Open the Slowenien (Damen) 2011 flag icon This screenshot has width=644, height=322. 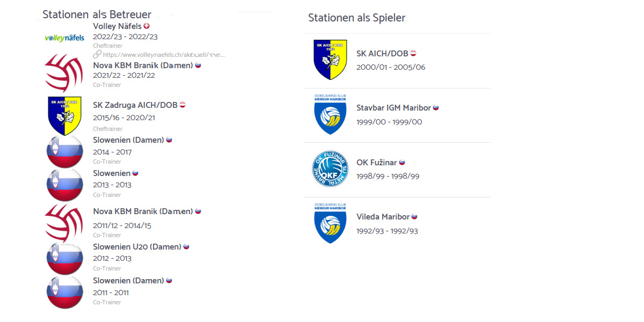(x=64, y=292)
